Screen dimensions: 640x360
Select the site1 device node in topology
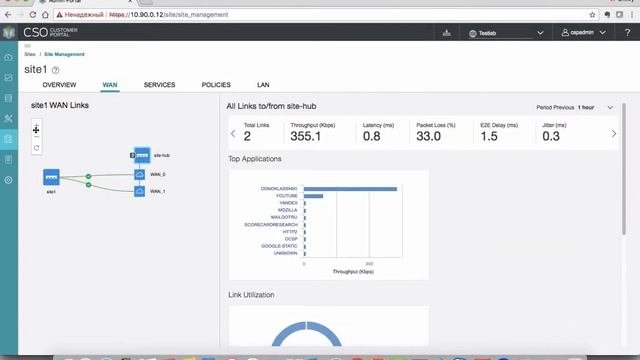click(51, 177)
